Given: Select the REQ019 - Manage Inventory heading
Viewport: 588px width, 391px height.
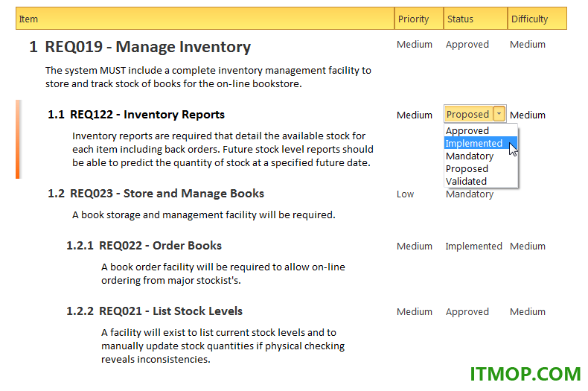Looking at the screenshot, I should click(x=148, y=47).
